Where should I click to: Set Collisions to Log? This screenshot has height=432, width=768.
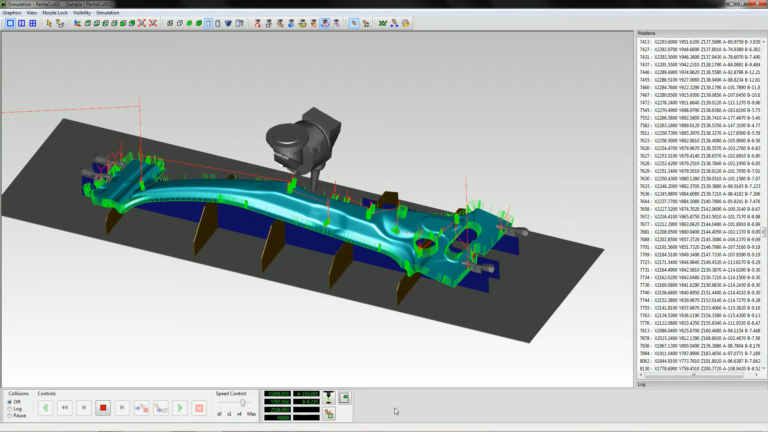(x=14, y=408)
